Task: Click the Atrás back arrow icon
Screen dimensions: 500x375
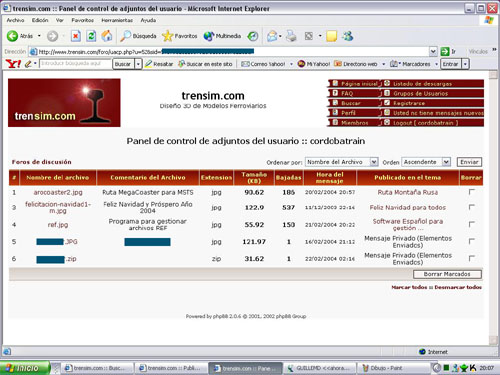Action: [12, 36]
